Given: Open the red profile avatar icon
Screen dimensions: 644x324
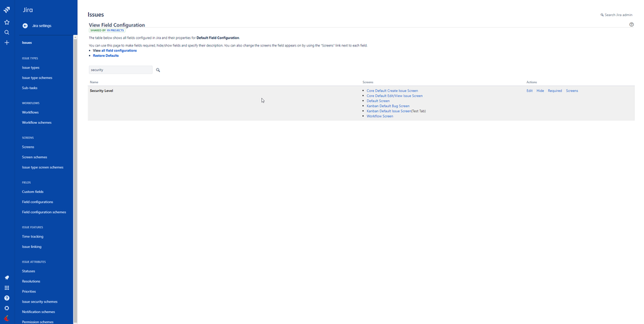Looking at the screenshot, I should pyautogui.click(x=6, y=318).
